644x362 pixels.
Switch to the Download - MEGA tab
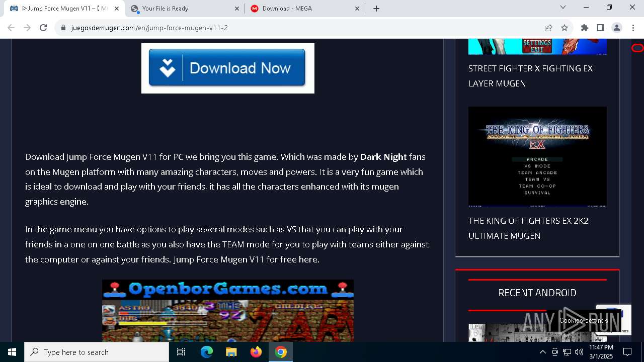click(306, 9)
